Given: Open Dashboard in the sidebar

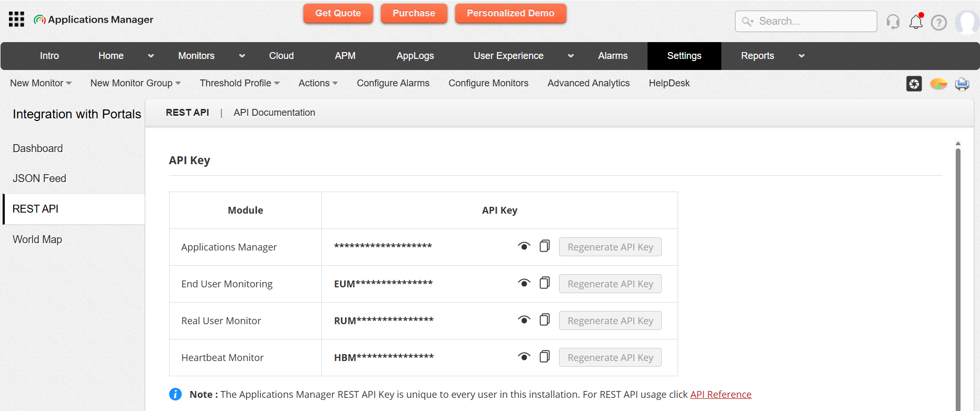Looking at the screenshot, I should (x=38, y=148).
